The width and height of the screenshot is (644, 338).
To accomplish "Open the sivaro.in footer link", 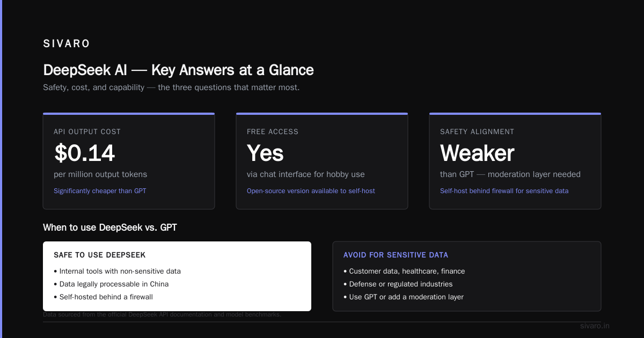I will pyautogui.click(x=595, y=326).
